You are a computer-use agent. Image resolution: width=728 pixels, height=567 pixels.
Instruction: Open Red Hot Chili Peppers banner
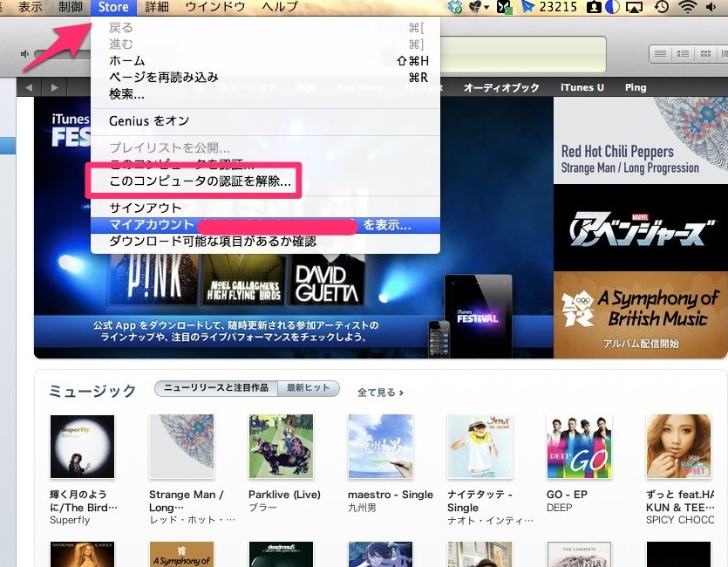[640, 140]
